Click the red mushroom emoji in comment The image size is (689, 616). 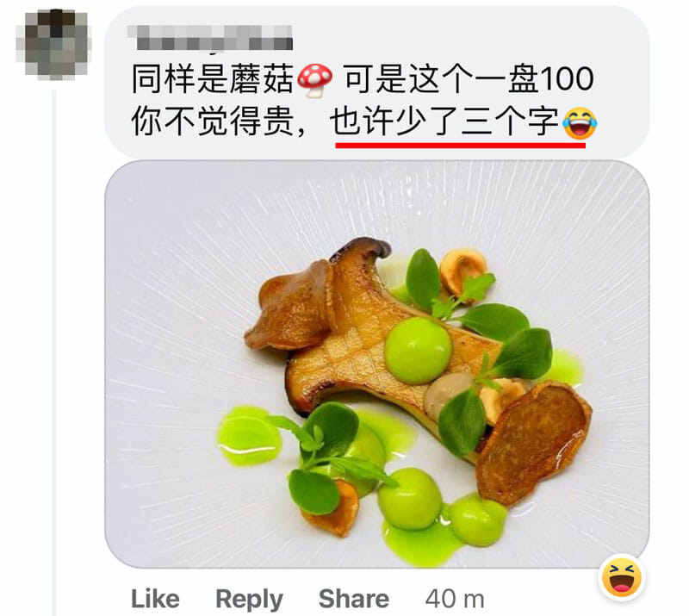315,80
